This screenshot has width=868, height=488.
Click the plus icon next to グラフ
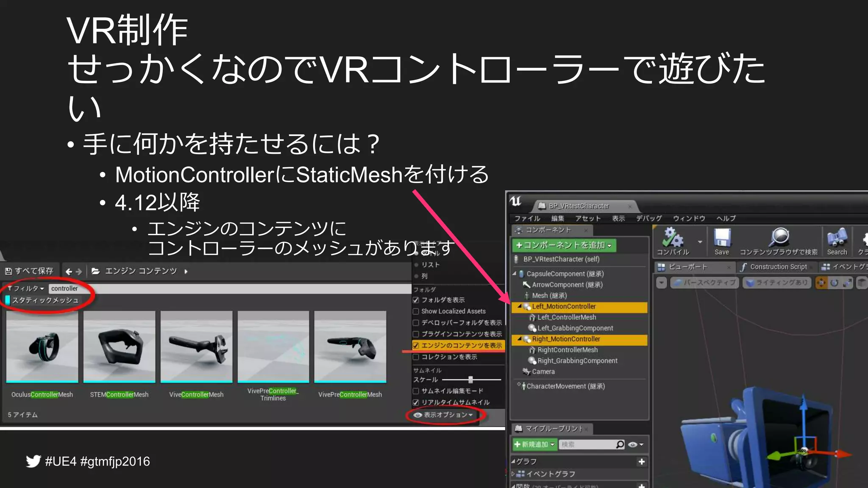coord(642,462)
